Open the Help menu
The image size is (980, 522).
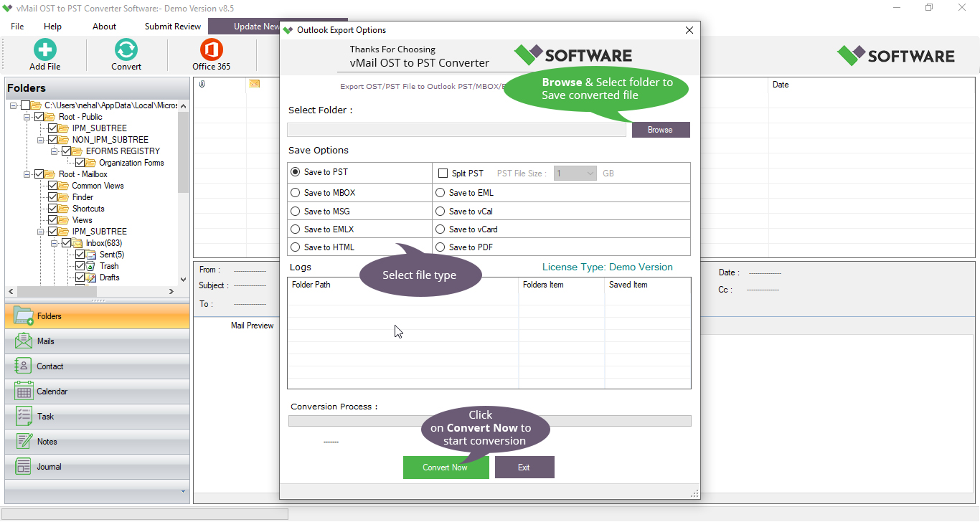(52, 27)
